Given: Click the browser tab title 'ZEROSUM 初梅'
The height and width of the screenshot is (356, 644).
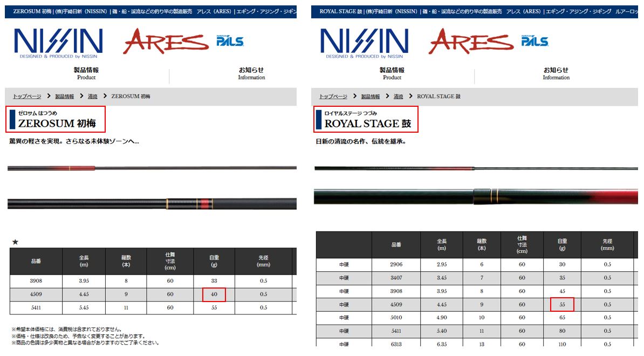Looking at the screenshot, I should coord(32,11).
